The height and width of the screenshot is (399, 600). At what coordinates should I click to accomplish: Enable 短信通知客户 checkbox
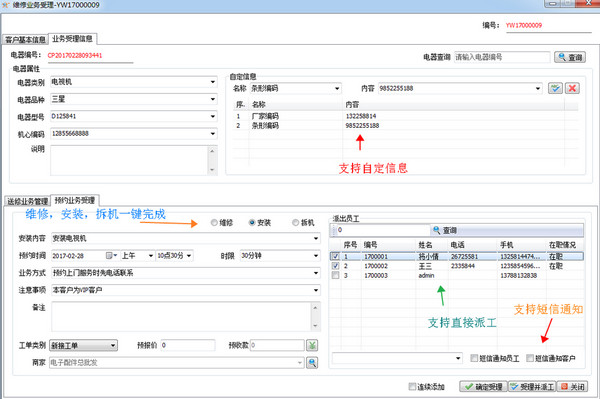click(x=530, y=358)
